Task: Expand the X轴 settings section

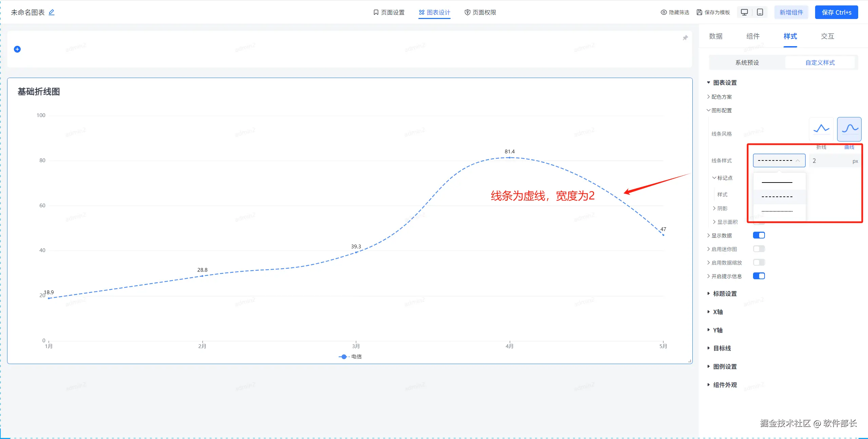Action: pyautogui.click(x=717, y=312)
